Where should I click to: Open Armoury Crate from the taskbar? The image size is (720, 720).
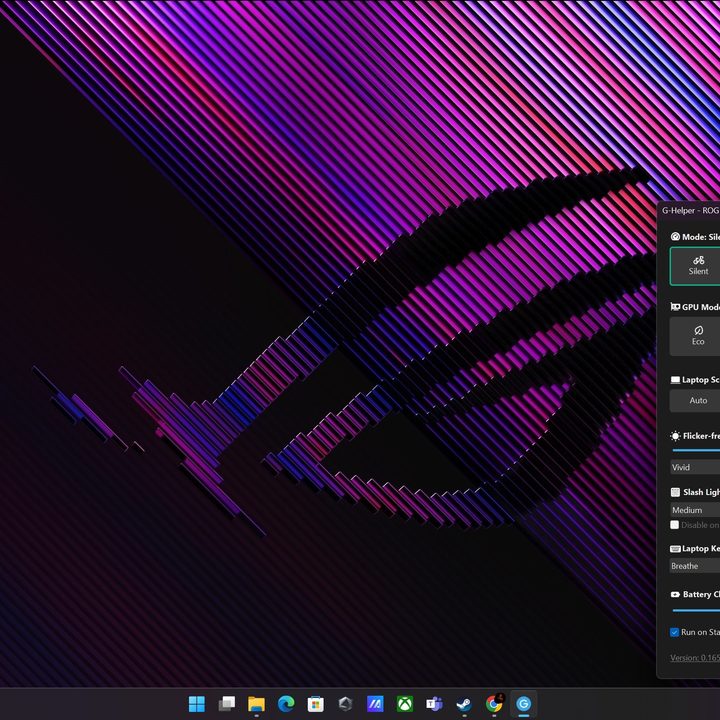(x=345, y=703)
